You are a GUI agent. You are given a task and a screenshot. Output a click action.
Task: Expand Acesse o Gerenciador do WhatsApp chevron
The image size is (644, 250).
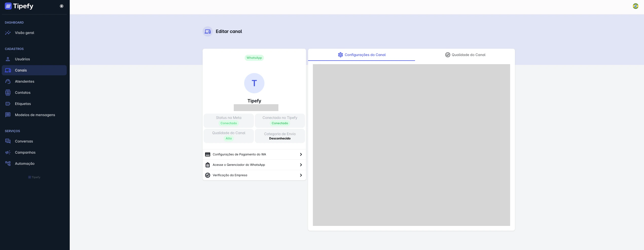point(301,165)
